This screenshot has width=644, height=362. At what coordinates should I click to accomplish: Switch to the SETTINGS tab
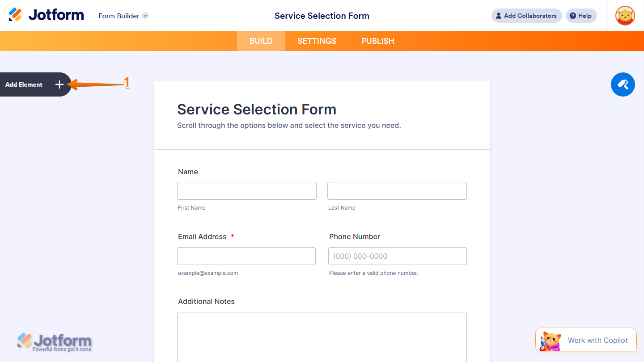[x=317, y=41]
